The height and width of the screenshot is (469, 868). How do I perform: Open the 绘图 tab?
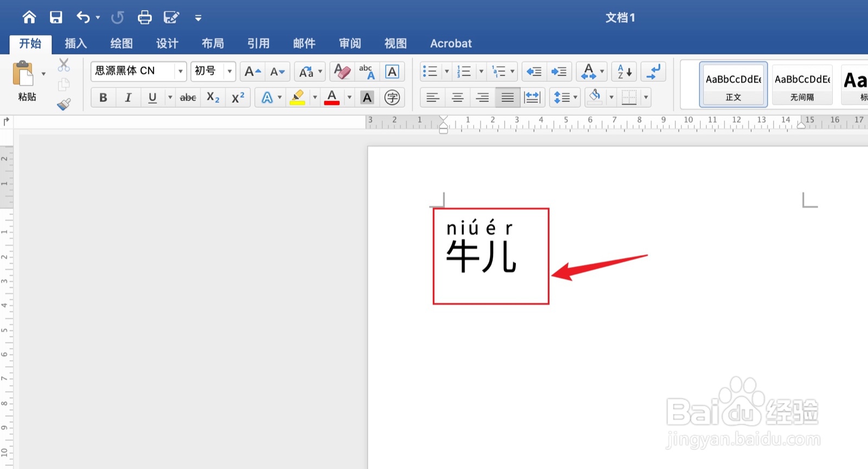122,43
